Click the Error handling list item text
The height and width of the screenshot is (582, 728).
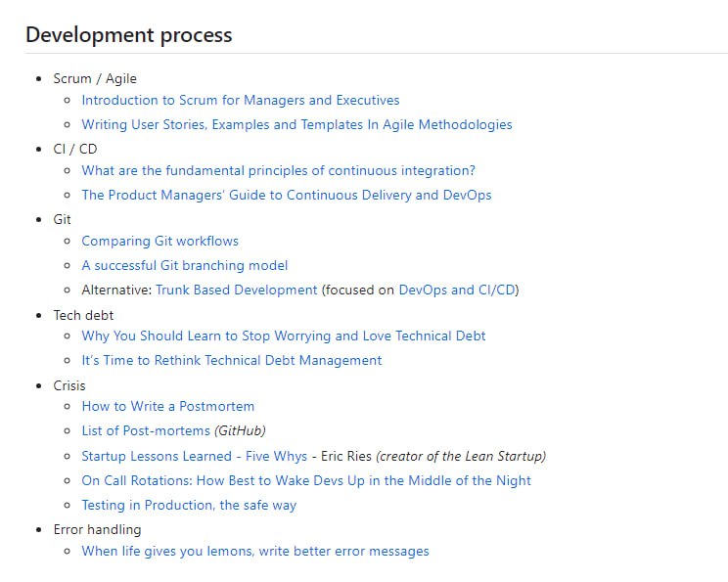[x=97, y=529]
